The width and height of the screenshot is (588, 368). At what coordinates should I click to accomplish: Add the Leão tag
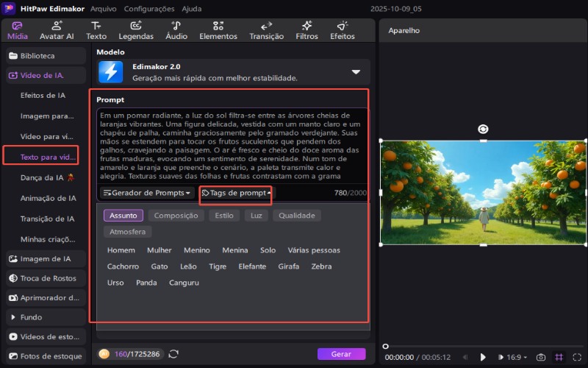point(188,266)
